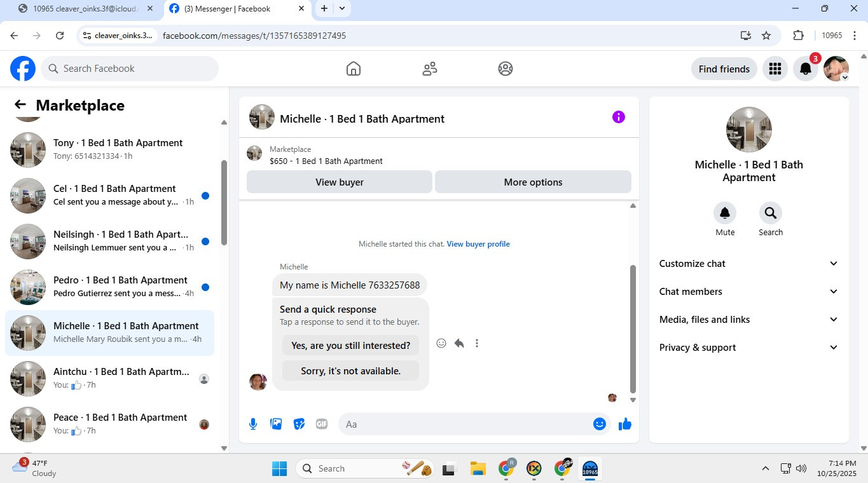Open Cel's 1 Bed 1 Bath Apartment chat
The height and width of the screenshot is (483, 868).
[x=109, y=196]
